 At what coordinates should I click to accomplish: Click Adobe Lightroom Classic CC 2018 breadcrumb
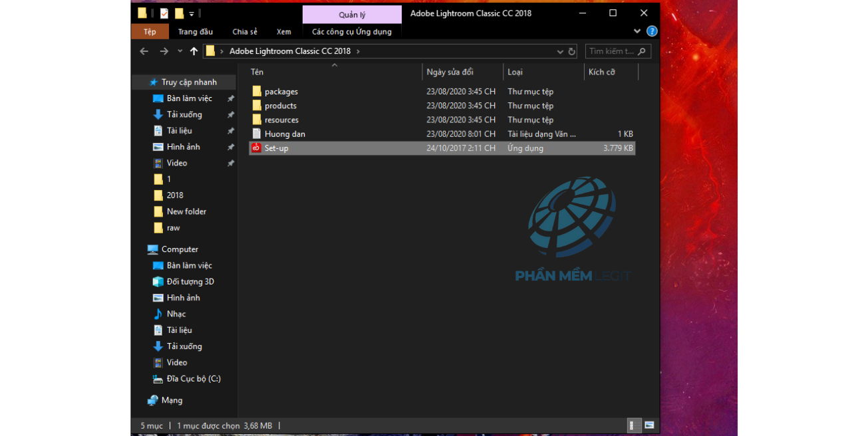290,51
